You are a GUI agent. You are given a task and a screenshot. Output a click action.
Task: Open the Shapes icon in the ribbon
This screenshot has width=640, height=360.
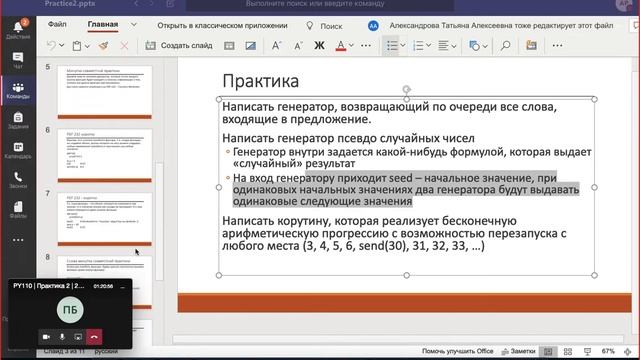pos(474,46)
